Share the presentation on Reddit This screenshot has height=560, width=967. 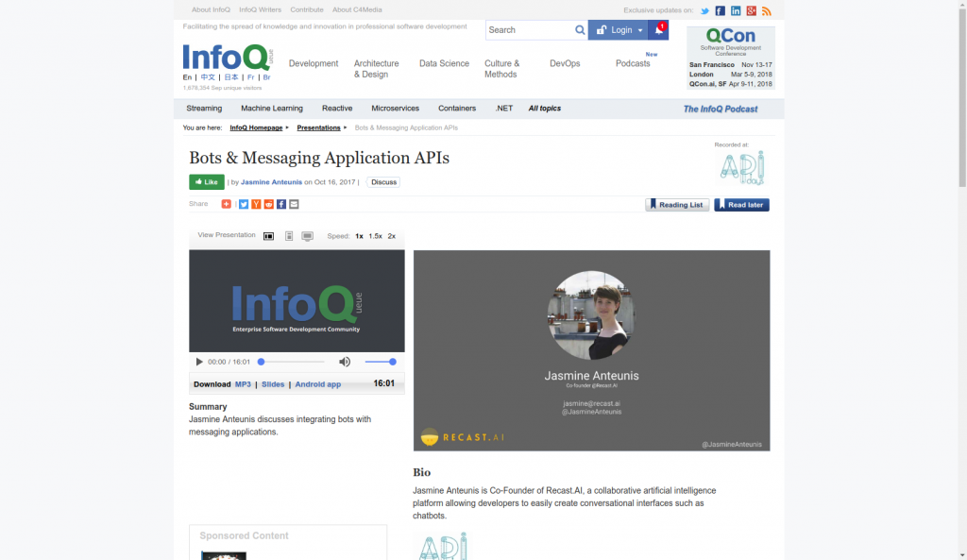269,204
